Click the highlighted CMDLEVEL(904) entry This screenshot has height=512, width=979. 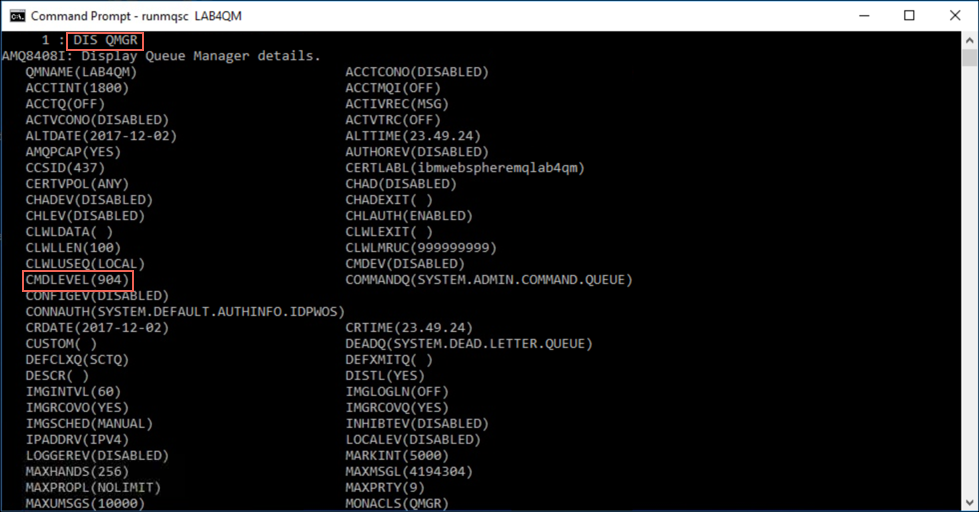click(x=78, y=280)
